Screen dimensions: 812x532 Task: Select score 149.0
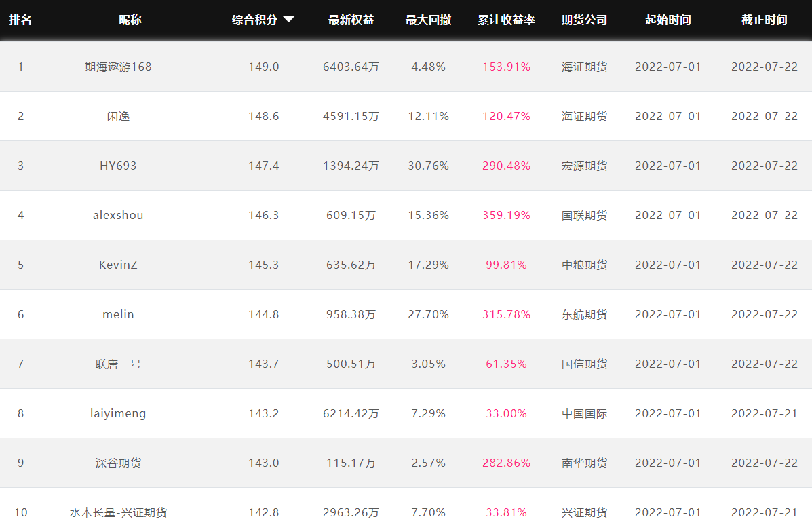[264, 66]
